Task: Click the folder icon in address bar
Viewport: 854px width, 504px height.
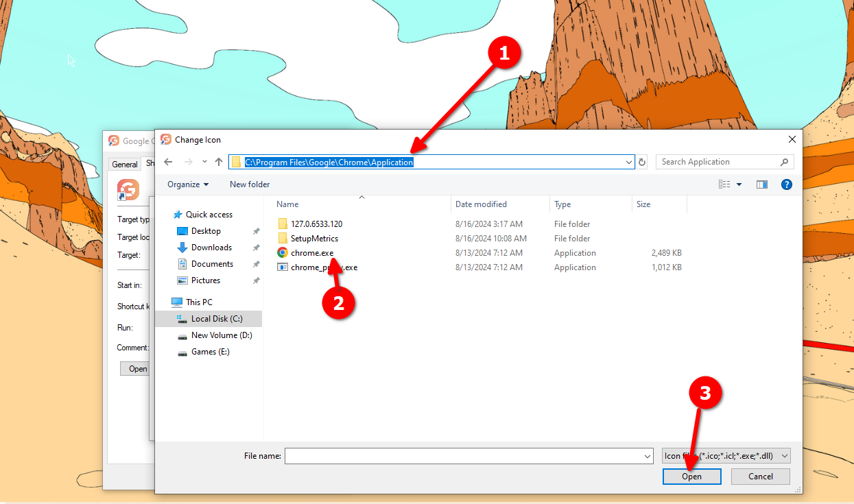Action: point(237,163)
